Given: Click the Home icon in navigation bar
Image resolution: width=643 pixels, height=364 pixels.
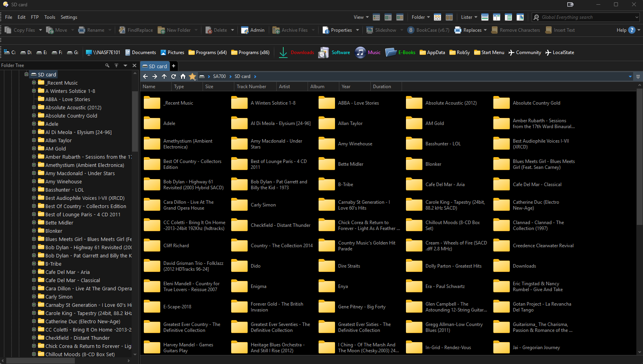Looking at the screenshot, I should click(x=183, y=76).
